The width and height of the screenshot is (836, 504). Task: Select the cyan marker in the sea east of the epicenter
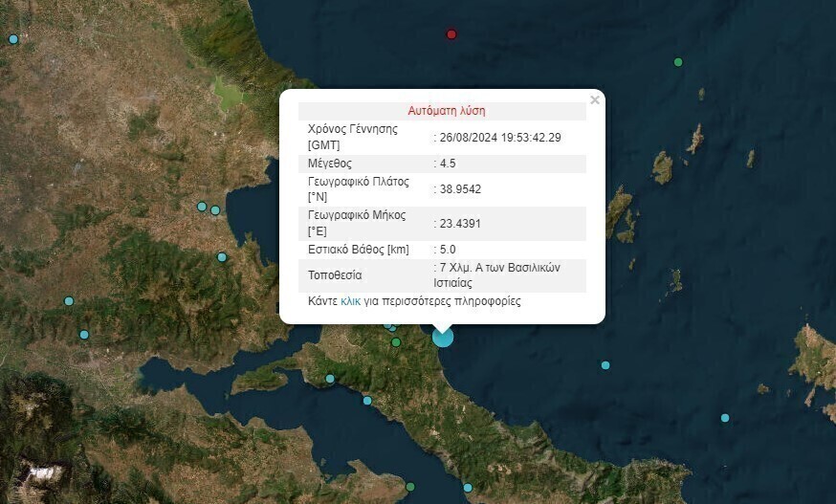pos(605,365)
